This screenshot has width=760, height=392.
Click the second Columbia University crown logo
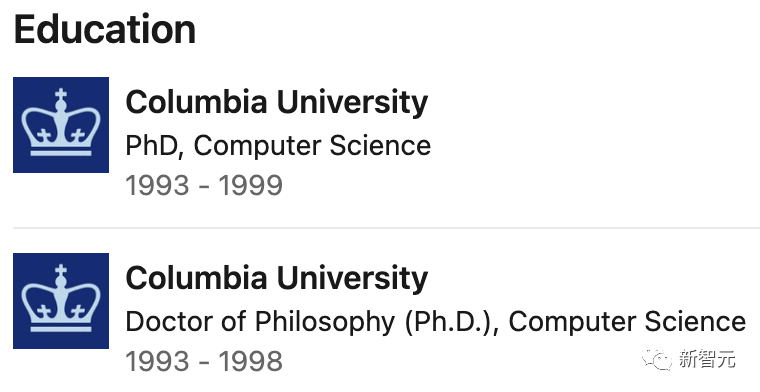61,301
